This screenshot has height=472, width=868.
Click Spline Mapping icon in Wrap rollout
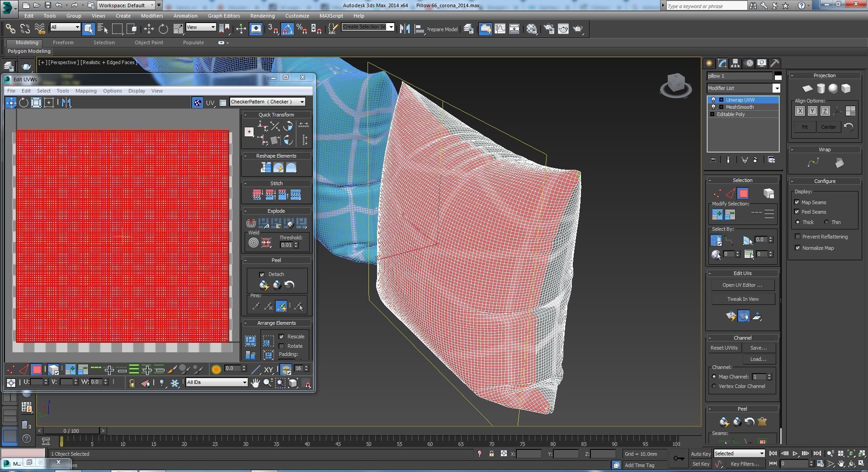coord(813,163)
